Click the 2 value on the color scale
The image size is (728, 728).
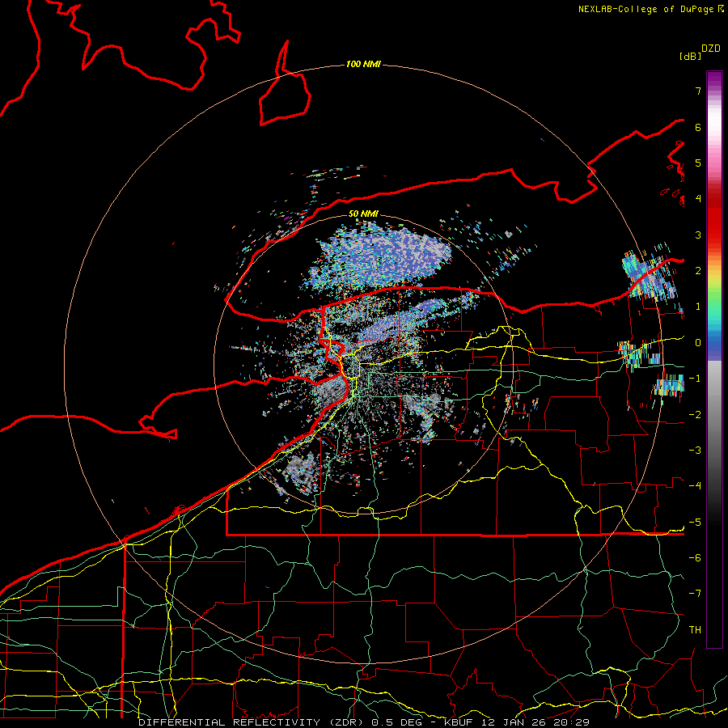click(x=698, y=271)
